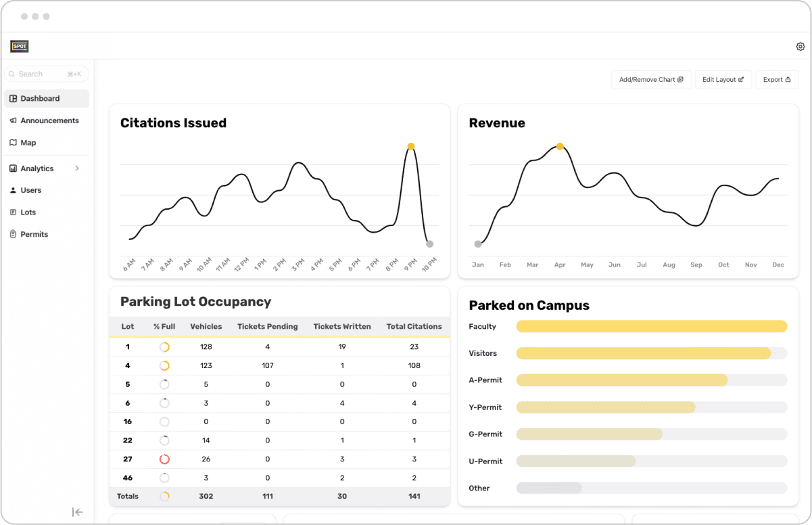Select the Dashboard icon in the sidebar
This screenshot has height=525, width=812.
14,99
